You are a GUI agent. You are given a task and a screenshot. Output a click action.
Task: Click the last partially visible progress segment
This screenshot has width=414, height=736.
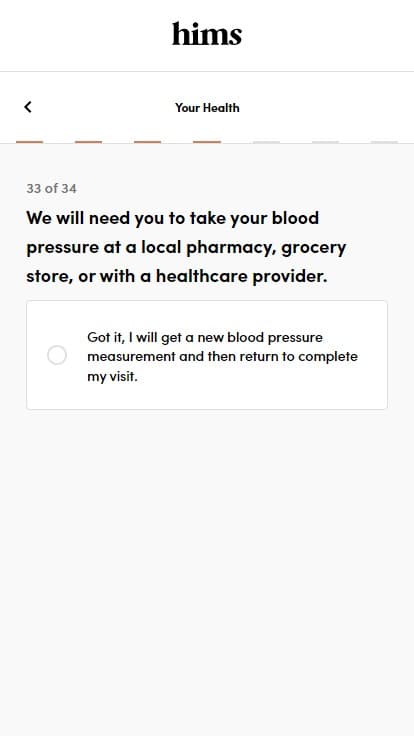pyautogui.click(x=384, y=142)
